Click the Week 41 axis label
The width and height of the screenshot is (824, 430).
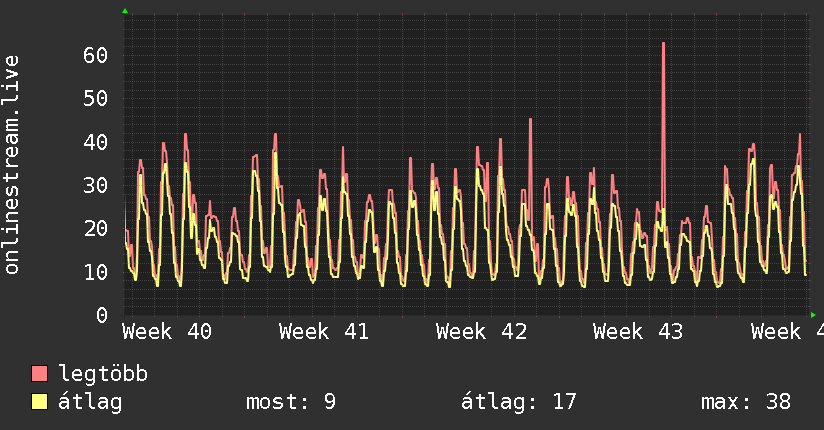pos(324,332)
